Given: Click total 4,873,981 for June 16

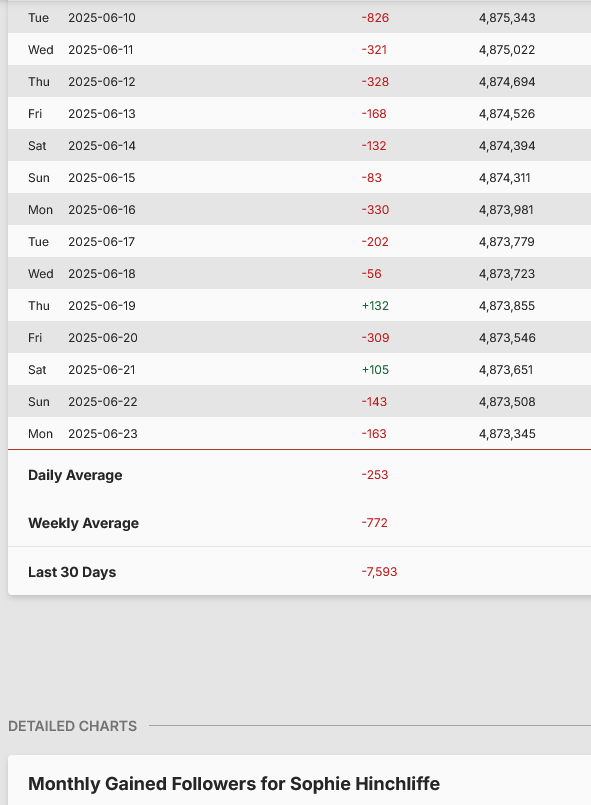Looking at the screenshot, I should (x=506, y=209).
